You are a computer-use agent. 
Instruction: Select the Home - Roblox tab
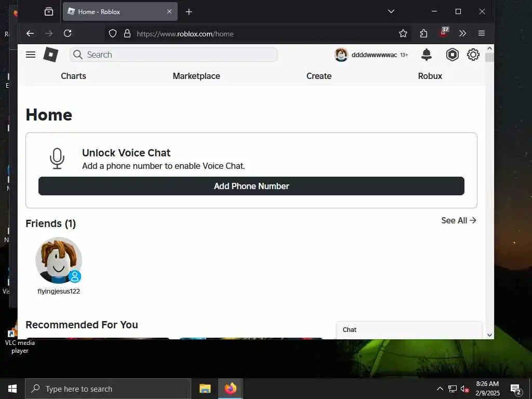120,11
